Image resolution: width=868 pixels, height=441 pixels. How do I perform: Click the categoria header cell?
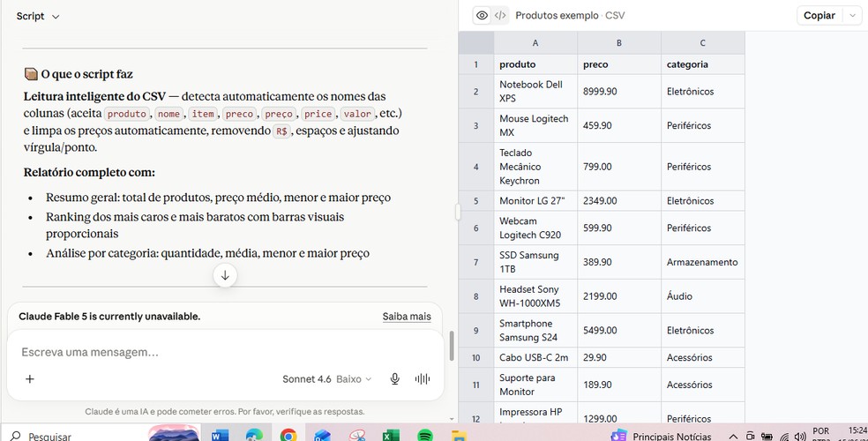(x=702, y=64)
